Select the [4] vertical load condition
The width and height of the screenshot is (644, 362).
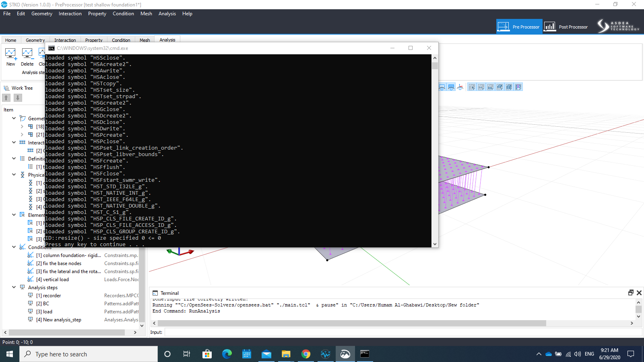click(54, 279)
